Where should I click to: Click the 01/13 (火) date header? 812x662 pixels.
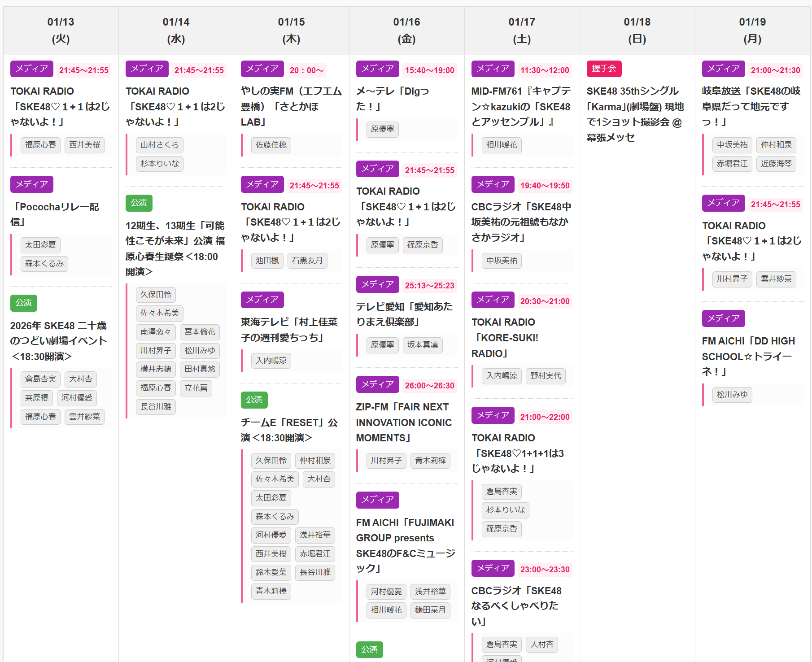(61, 30)
